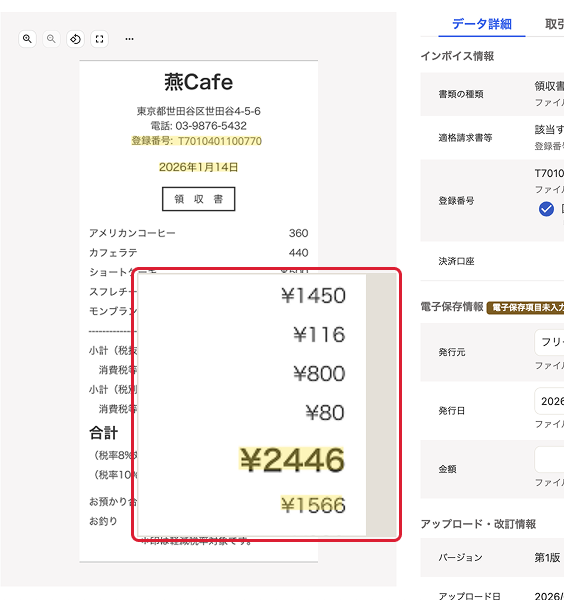
Task: Click the 適格請求書等 row label
Action: (465, 137)
